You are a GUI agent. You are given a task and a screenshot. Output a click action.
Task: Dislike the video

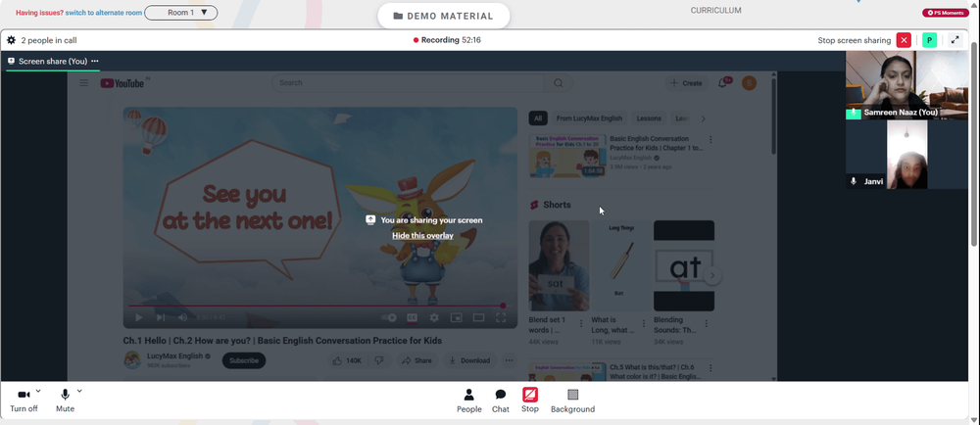[378, 360]
